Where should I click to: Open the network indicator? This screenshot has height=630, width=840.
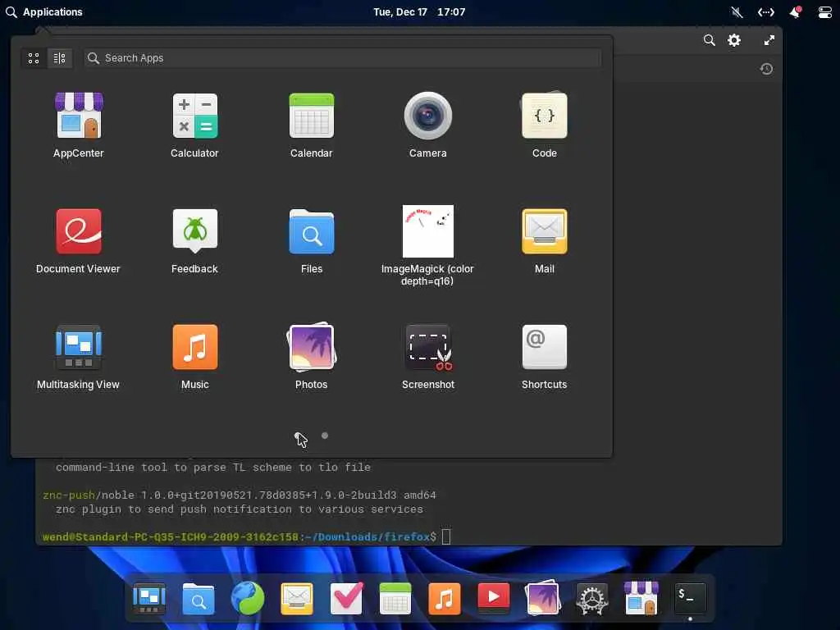[766, 11]
